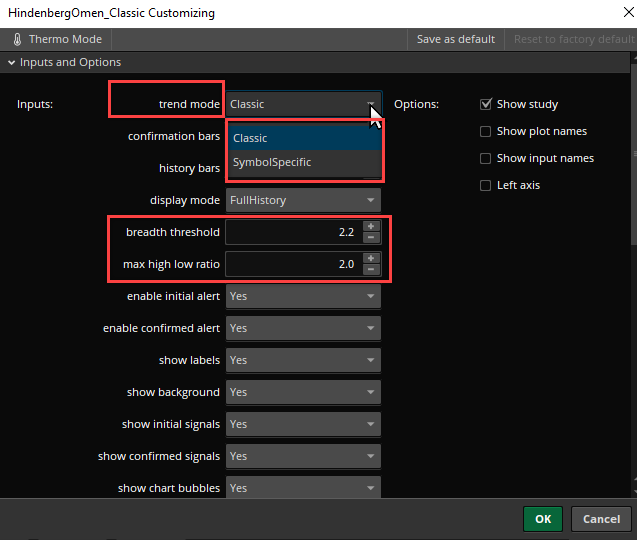Decrease the breadth threshold value

click(x=371, y=237)
